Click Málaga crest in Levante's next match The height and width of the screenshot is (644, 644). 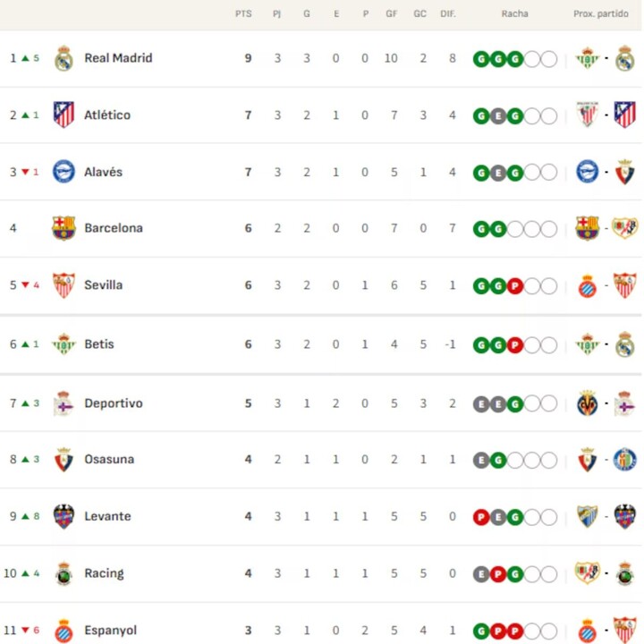coord(588,516)
